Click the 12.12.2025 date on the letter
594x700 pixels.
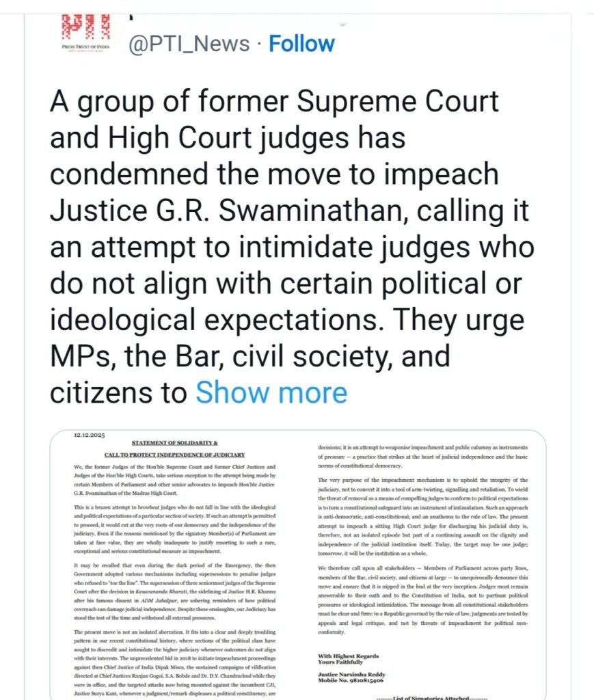coord(87,435)
